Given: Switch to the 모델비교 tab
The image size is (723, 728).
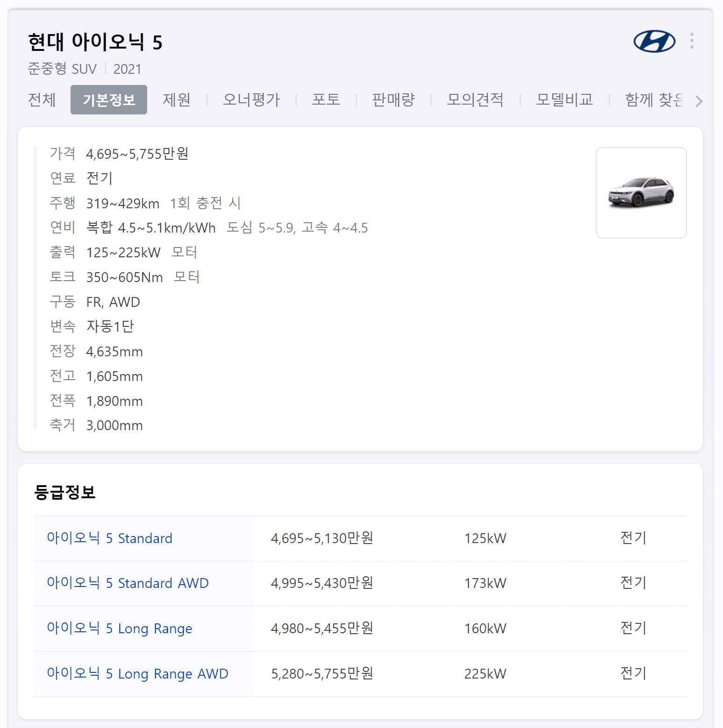Looking at the screenshot, I should 564,99.
